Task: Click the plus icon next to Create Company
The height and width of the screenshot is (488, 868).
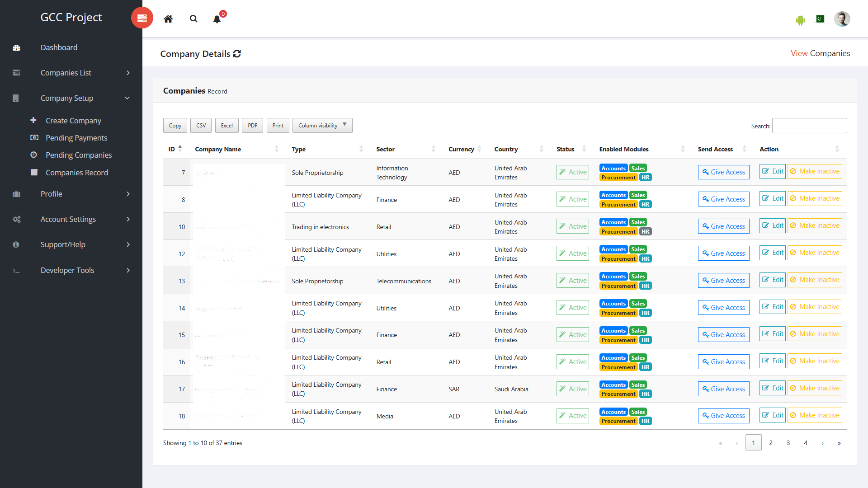Action: tap(33, 120)
